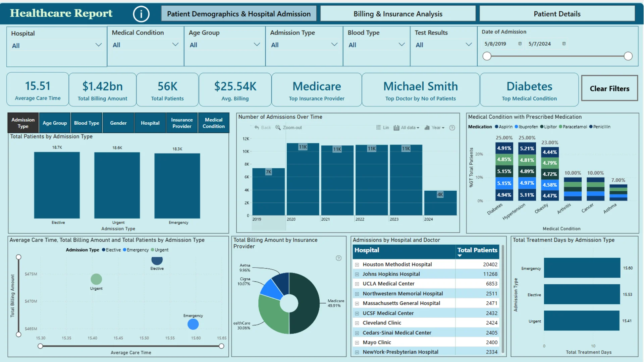
Task: Click the Zoom-out magnifier icon
Action: pos(278,128)
